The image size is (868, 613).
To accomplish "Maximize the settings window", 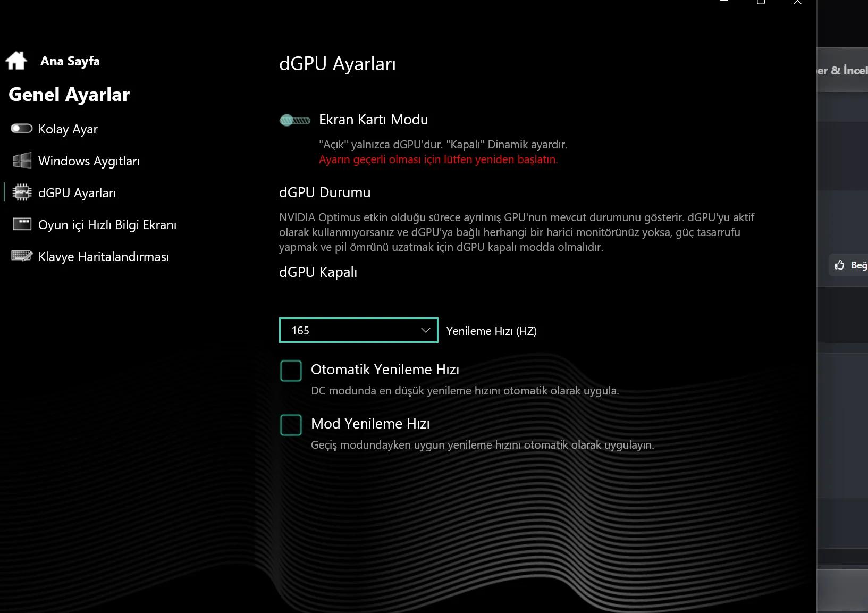I will click(x=761, y=3).
